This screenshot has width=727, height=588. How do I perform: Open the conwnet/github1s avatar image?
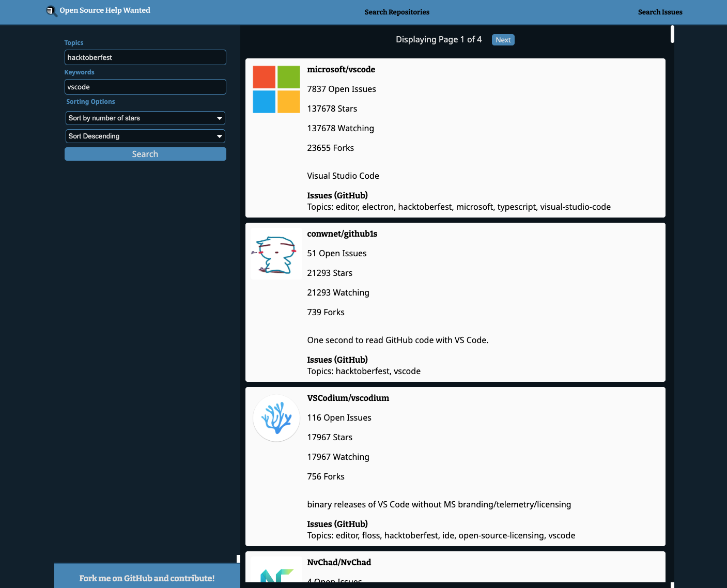tap(276, 254)
